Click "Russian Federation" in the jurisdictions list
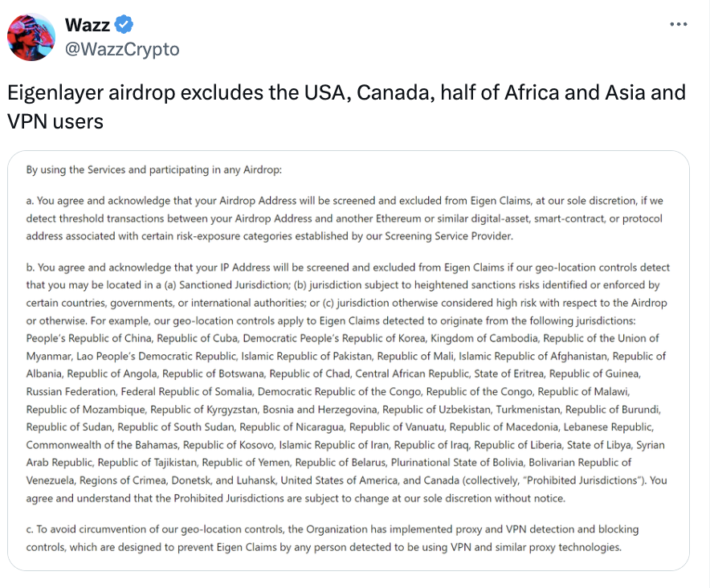Image resolution: width=710 pixels, height=588 pixels. click(70, 391)
